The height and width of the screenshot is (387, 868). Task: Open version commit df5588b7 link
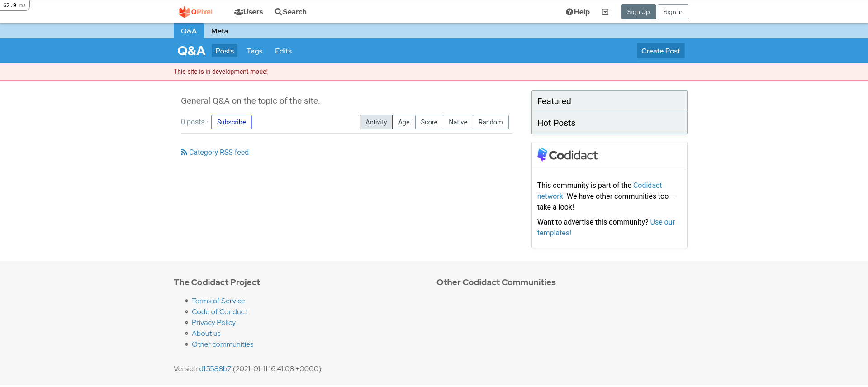click(x=215, y=368)
